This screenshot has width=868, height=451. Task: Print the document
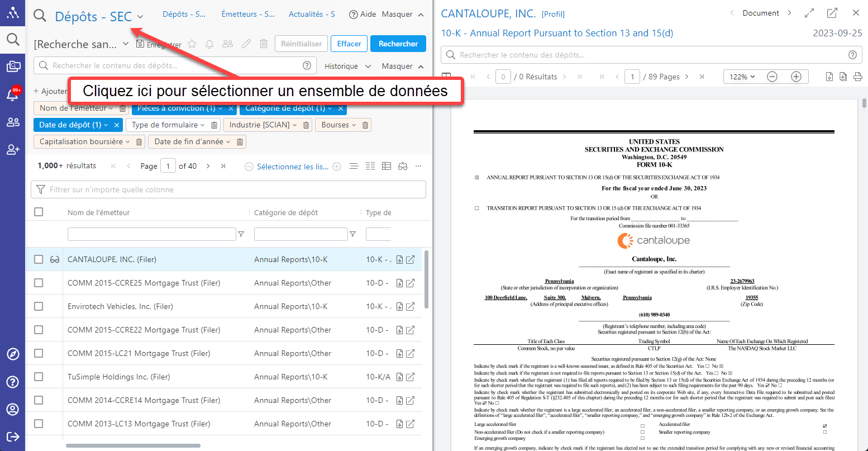click(x=858, y=77)
